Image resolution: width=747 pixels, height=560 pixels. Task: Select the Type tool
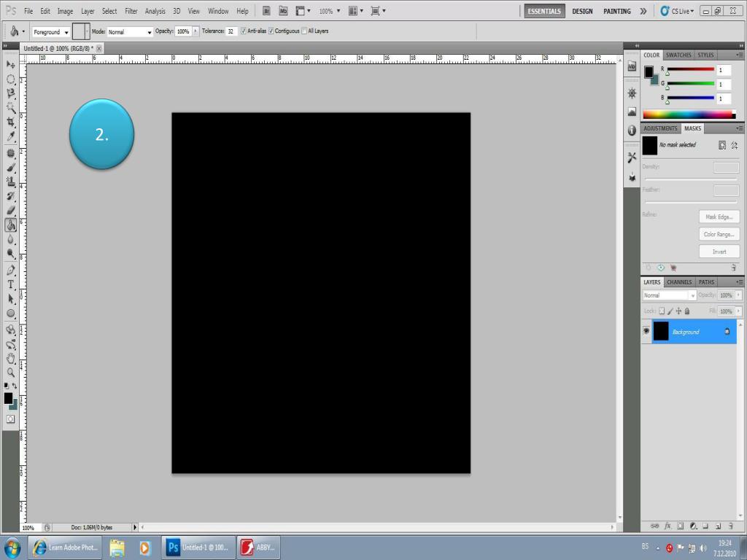(10, 285)
